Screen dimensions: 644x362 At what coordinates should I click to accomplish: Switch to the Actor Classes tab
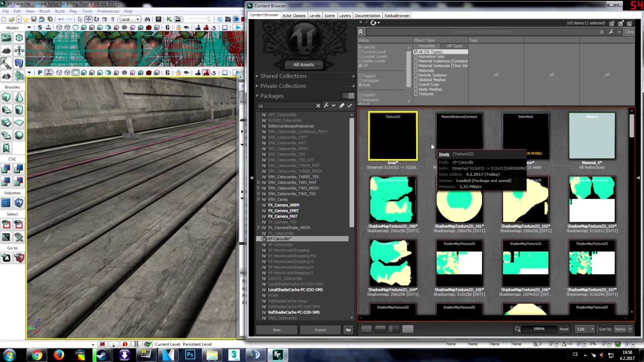(x=294, y=16)
